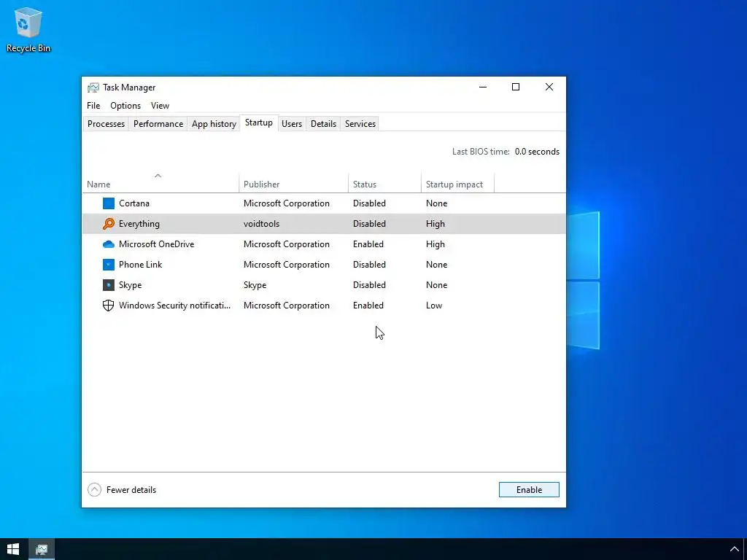Screen dimensions: 747x560
Task: Select the Startup tab
Action: tap(259, 122)
